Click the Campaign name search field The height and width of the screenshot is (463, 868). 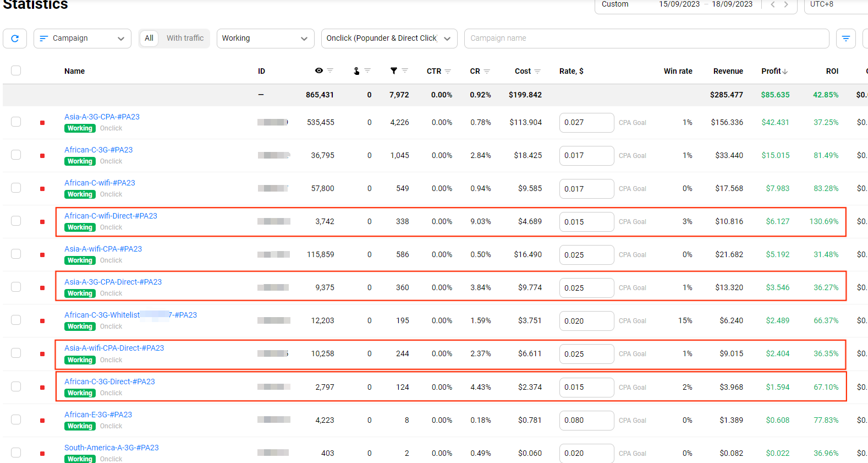point(646,39)
